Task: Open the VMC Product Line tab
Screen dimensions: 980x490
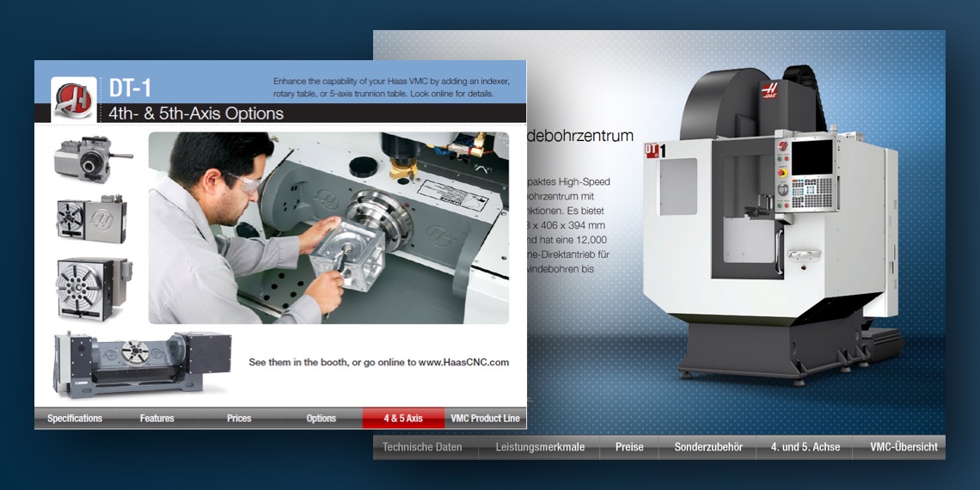Action: coord(485,419)
